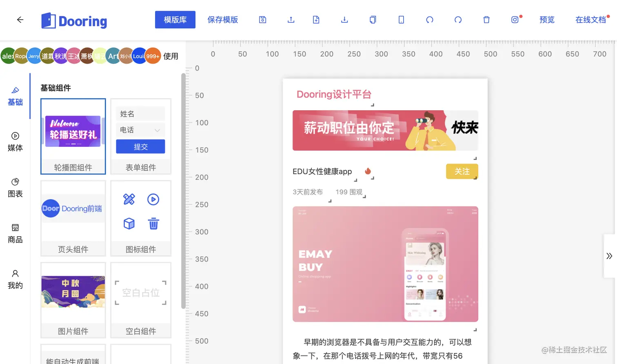Click the flame icon next to EDU女性健康app
This screenshot has width=617, height=364.
coord(368,171)
